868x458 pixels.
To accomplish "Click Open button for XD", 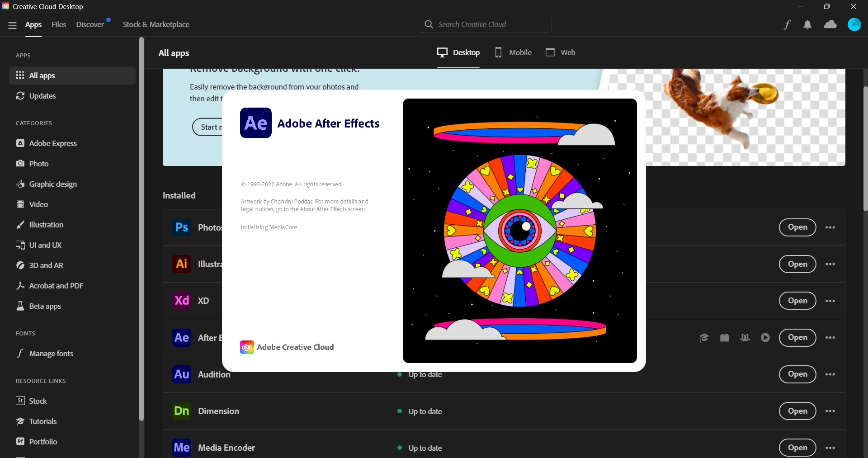I will (x=797, y=301).
